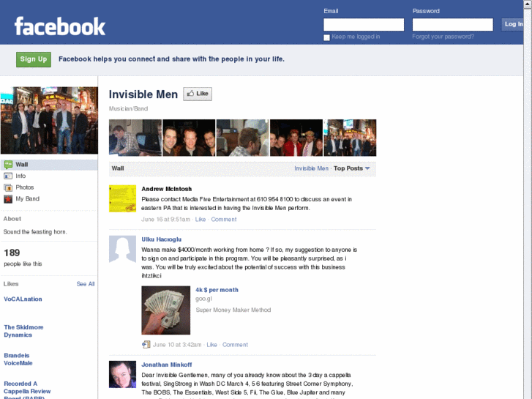Click the Email input field
Screen dimensions: 532x399
point(364,24)
